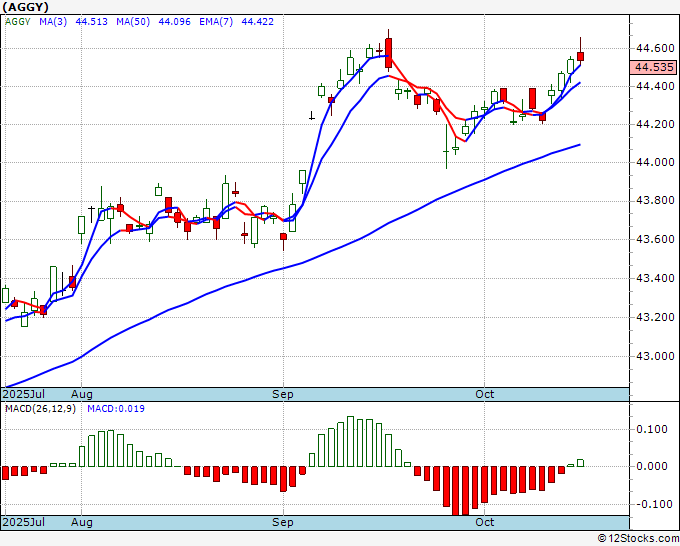Select the MACD(26,12,9) indicator label
This screenshot has height=546, width=680.
[40, 409]
